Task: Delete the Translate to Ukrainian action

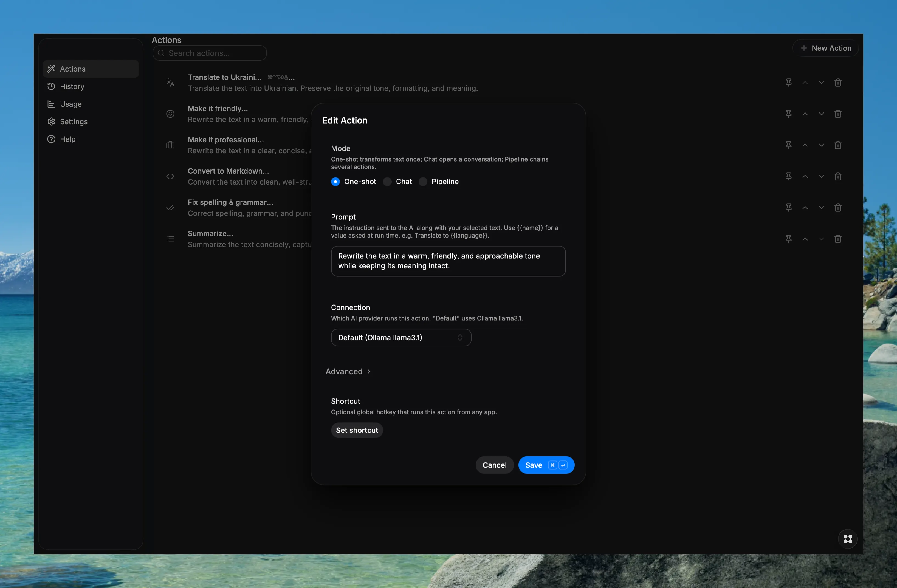Action: coord(838,83)
